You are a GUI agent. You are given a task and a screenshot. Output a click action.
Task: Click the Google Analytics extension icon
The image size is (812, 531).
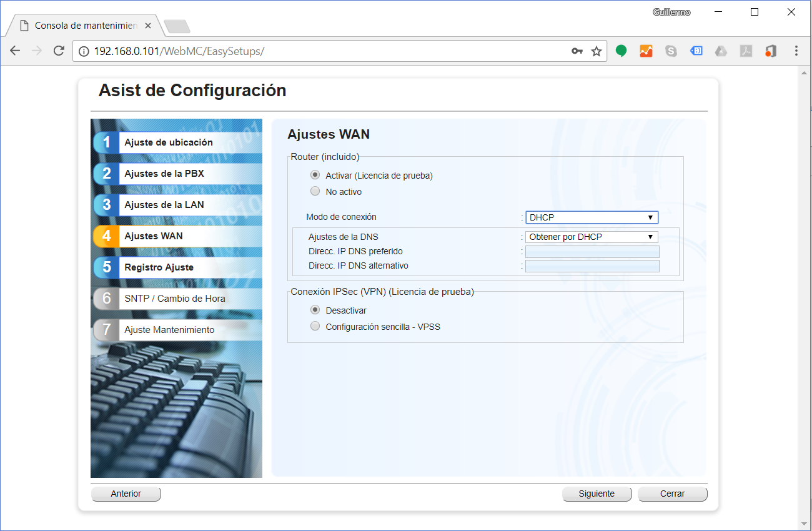646,51
